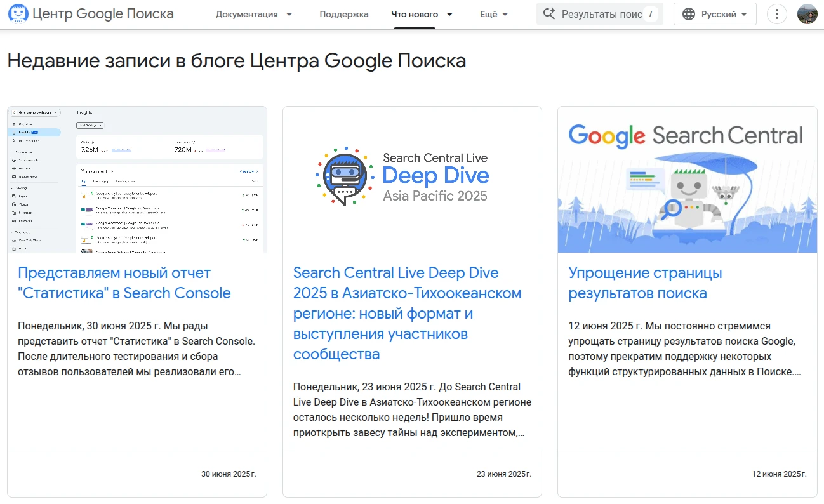
Task: Open the Русский language dropdown
Action: tap(715, 14)
